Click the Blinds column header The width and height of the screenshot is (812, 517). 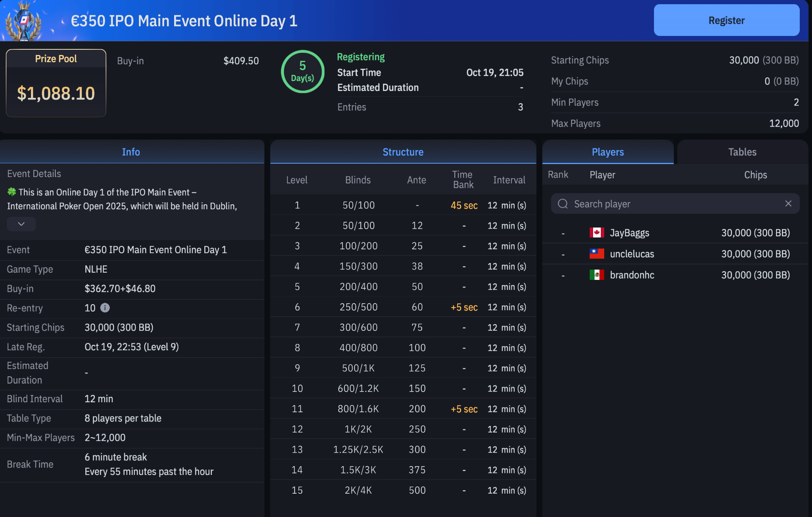pos(358,180)
